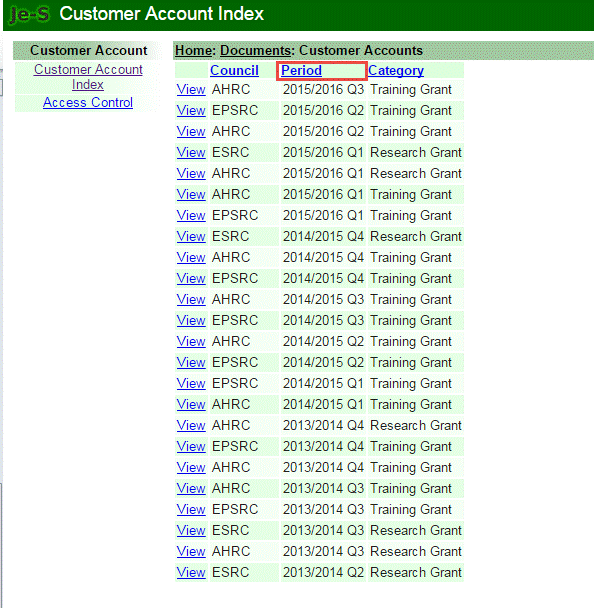View AHRC 2015/2016 Q3 Training Grant
This screenshot has width=594, height=608.
[191, 90]
